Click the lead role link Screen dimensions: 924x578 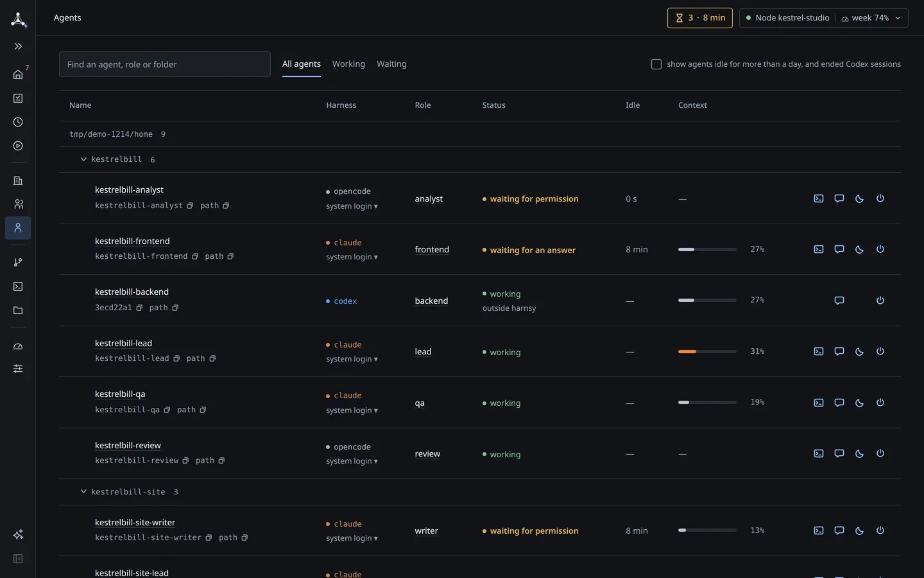tap(423, 351)
